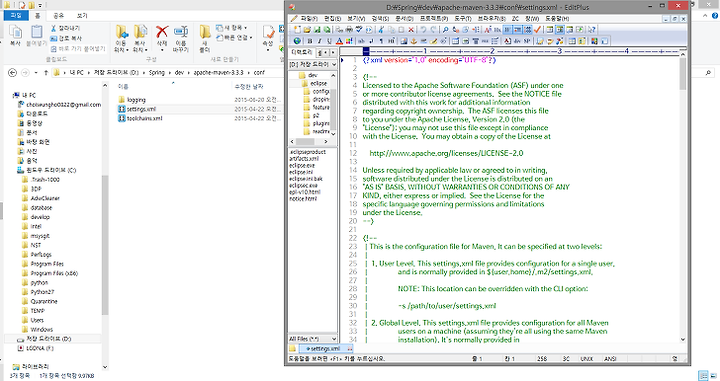This screenshot has height=381, width=720.
Task: Click scissors Cut icon in EditPlus toolbar
Action: 381,29
